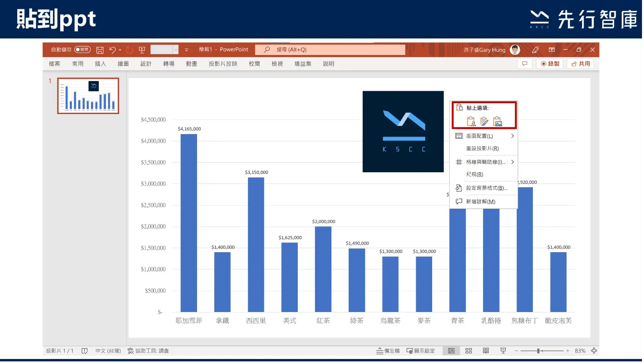Toggle the AutoSave switch
The image size is (644, 363).
tap(83, 50)
